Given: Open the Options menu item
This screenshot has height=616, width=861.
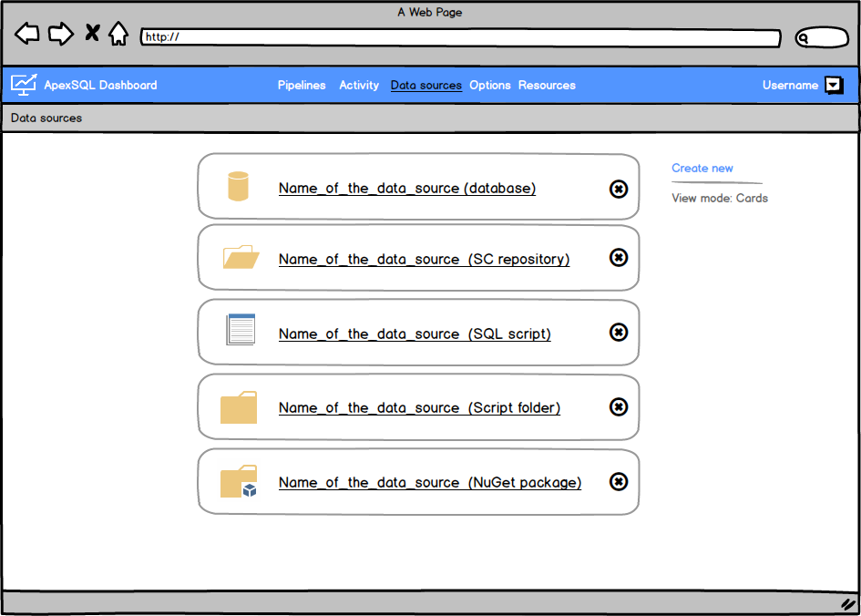Looking at the screenshot, I should tap(490, 85).
